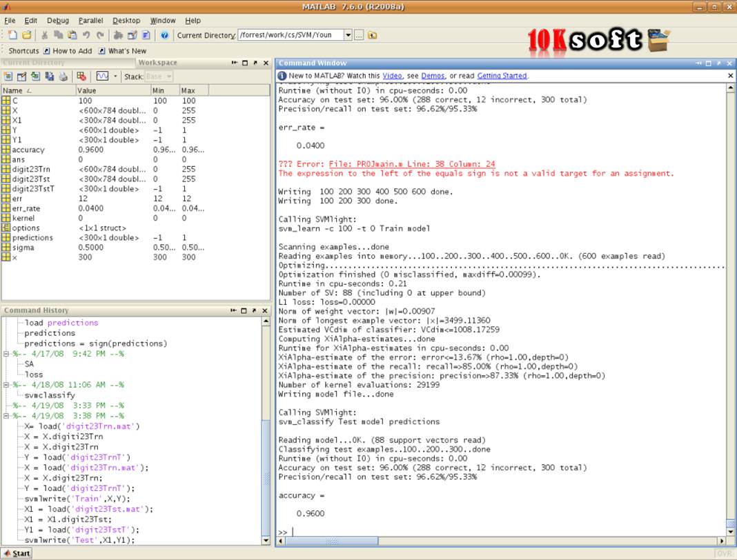
Task: Click the Max column header
Action: pos(194,90)
